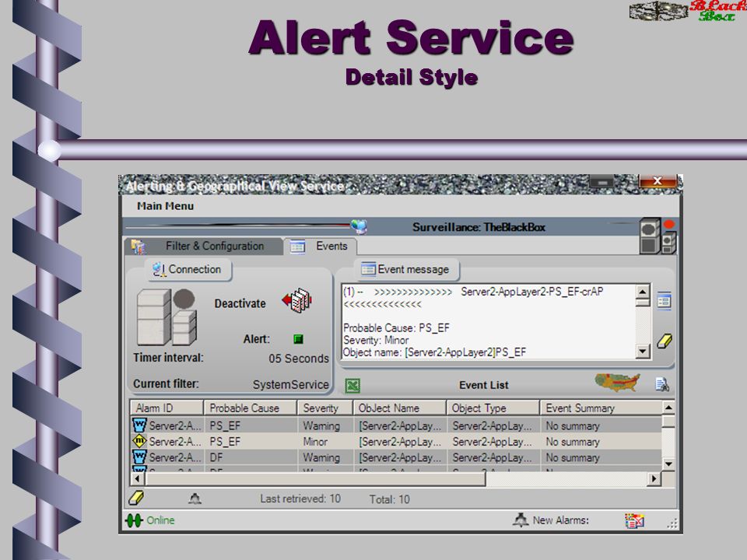Screen dimensions: 747x560
Task: Open the new alarms table icon
Action: pos(635,520)
